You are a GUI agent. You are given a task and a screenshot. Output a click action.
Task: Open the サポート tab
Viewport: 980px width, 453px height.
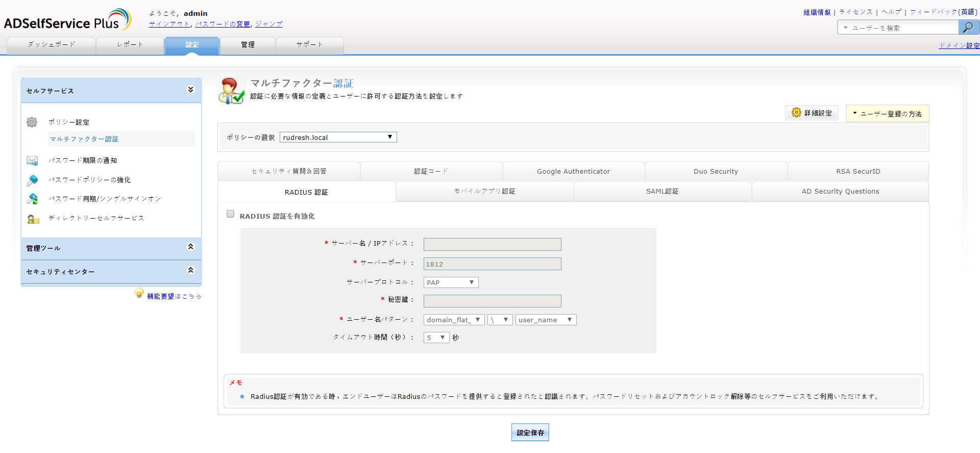(x=309, y=45)
